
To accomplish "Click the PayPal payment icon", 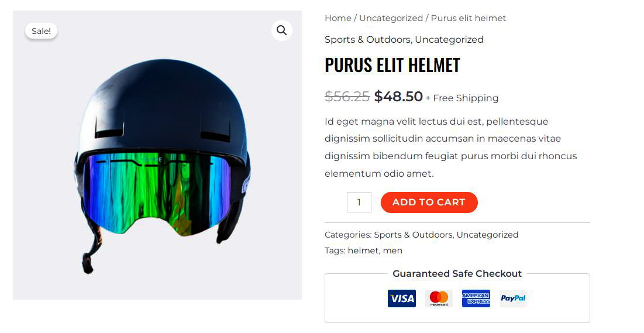I will (513, 298).
